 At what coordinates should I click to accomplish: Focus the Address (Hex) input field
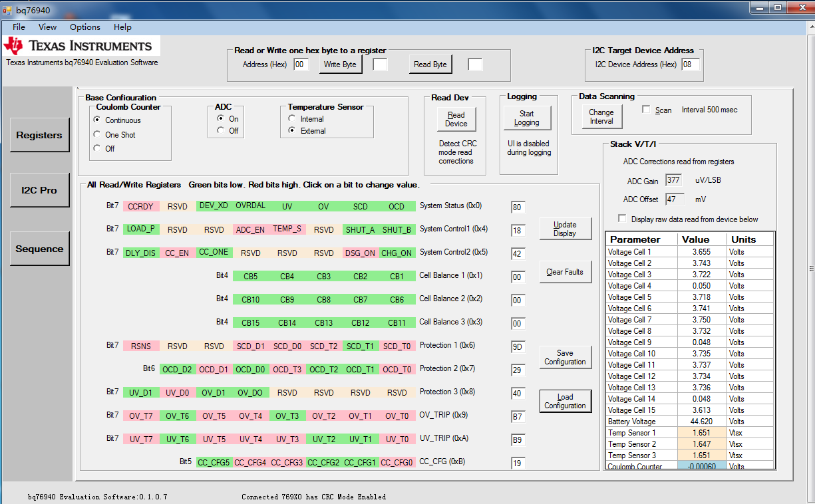pos(301,64)
